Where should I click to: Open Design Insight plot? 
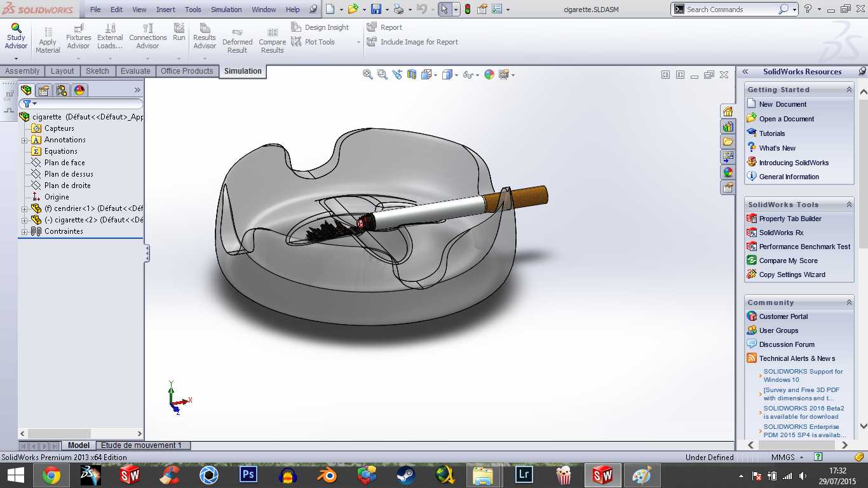point(320,27)
